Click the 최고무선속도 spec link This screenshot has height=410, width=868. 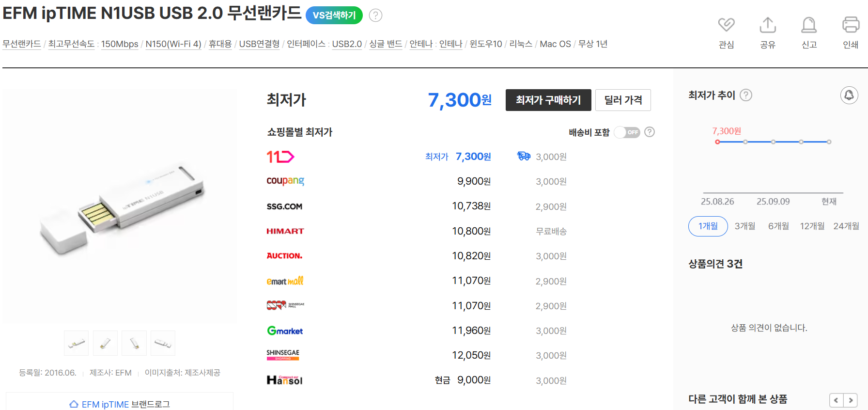[x=71, y=44]
